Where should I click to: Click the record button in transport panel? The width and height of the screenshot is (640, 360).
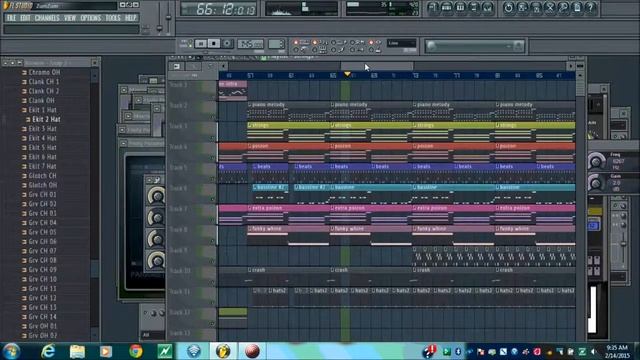click(227, 43)
